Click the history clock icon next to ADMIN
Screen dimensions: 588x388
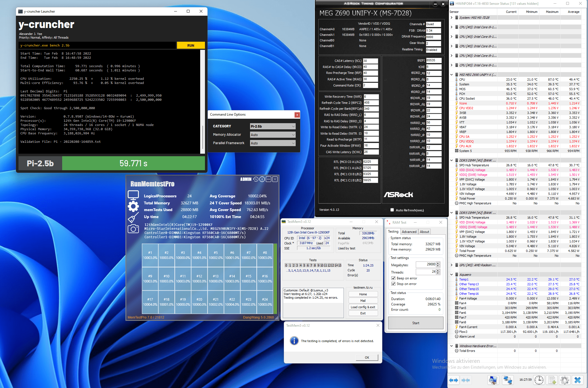(x=256, y=179)
